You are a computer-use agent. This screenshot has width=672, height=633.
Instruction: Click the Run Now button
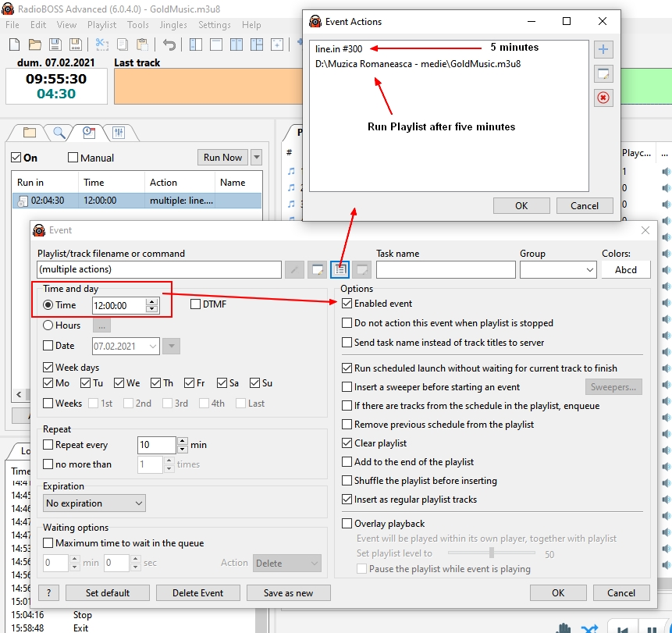[223, 158]
